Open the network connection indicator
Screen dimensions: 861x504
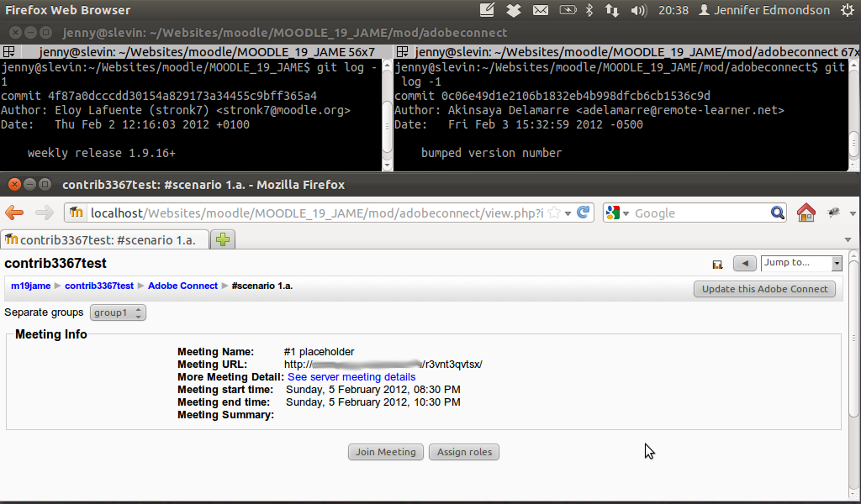coord(612,10)
